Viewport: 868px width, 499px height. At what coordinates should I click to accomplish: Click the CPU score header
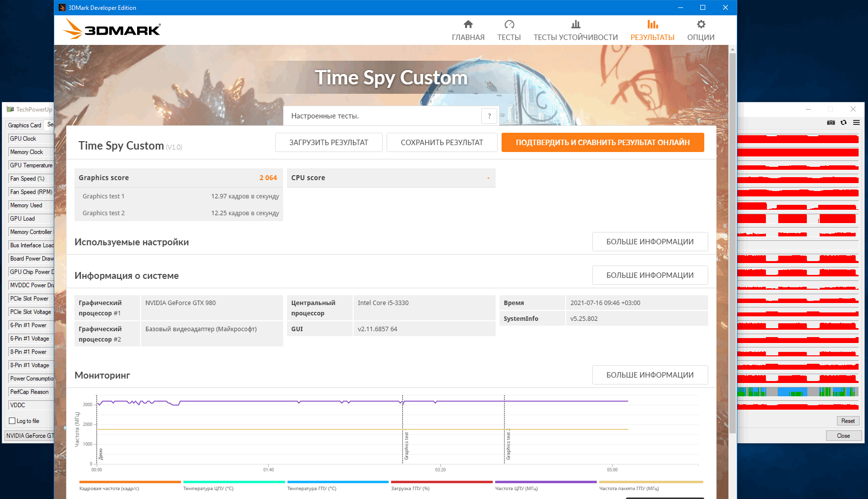click(391, 178)
